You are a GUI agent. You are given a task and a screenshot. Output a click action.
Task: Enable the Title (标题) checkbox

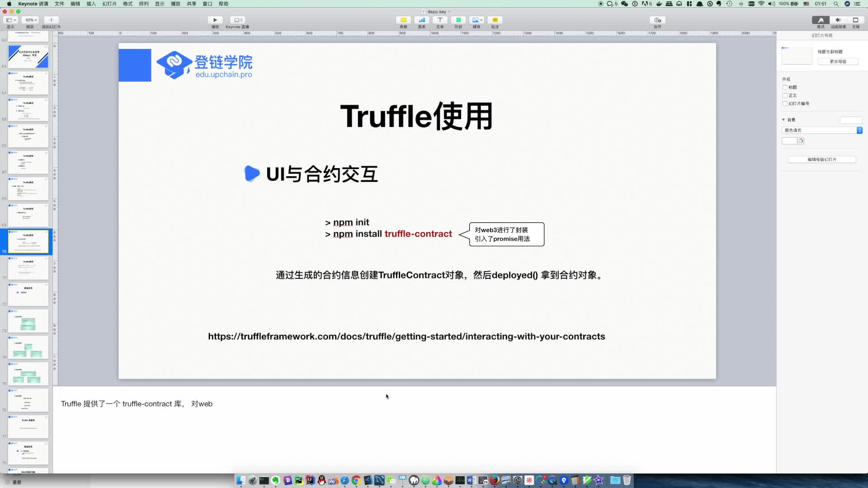(785, 87)
